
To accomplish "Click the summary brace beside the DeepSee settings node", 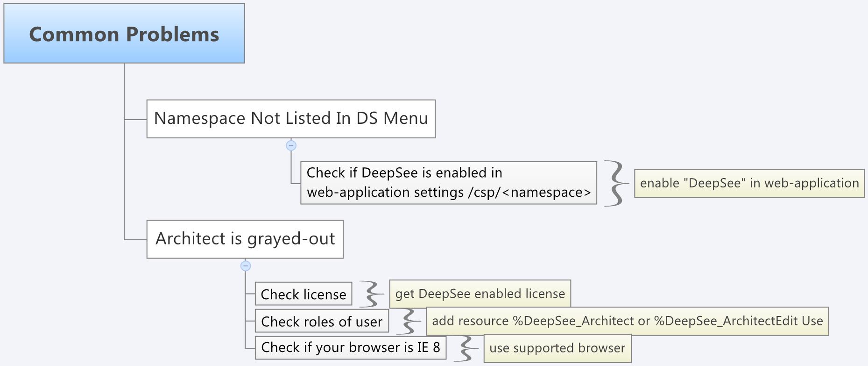I will (x=616, y=183).
